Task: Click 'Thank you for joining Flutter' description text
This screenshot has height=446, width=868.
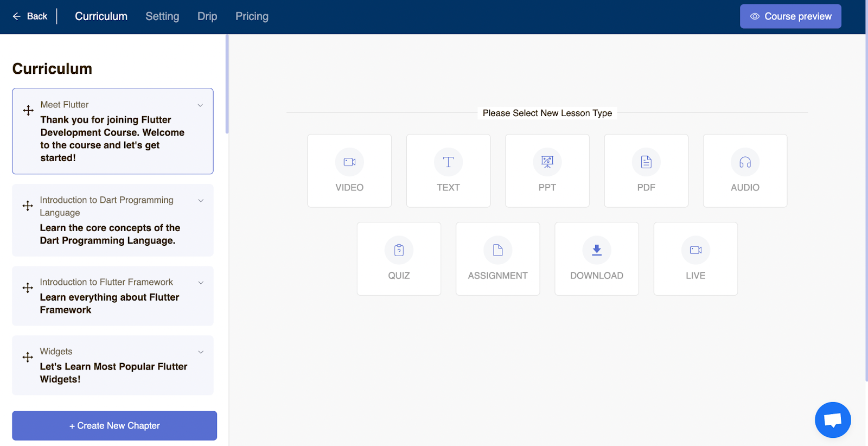Action: point(112,139)
